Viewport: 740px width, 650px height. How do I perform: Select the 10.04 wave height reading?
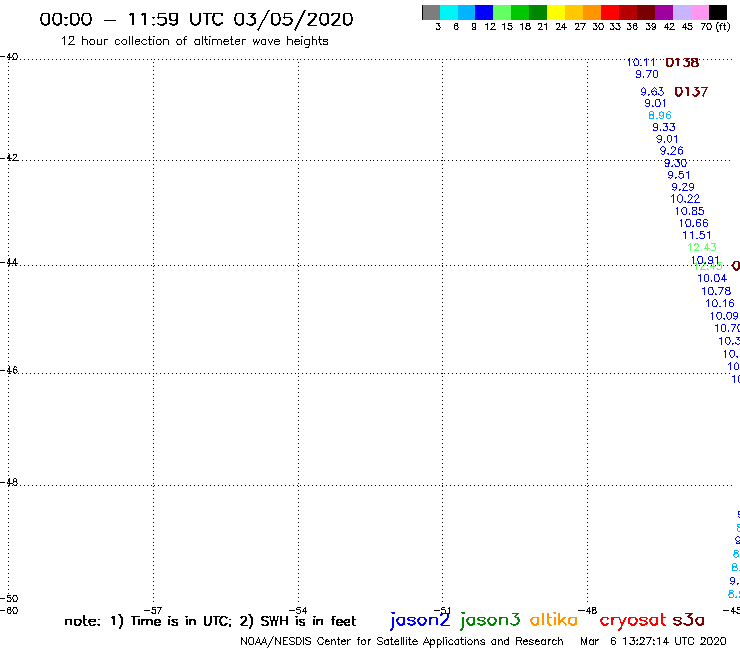[x=712, y=278]
